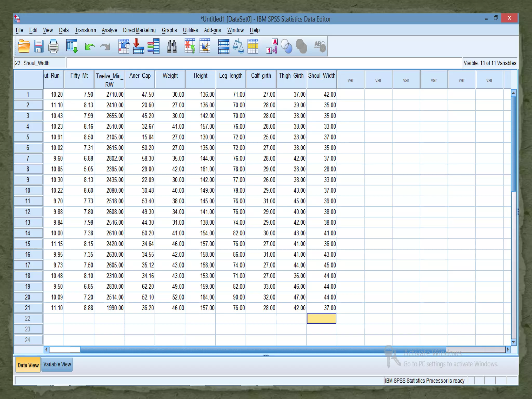Click the Recall recently used dialogs icon
Viewport: 532px width, 399px height.
(72, 47)
